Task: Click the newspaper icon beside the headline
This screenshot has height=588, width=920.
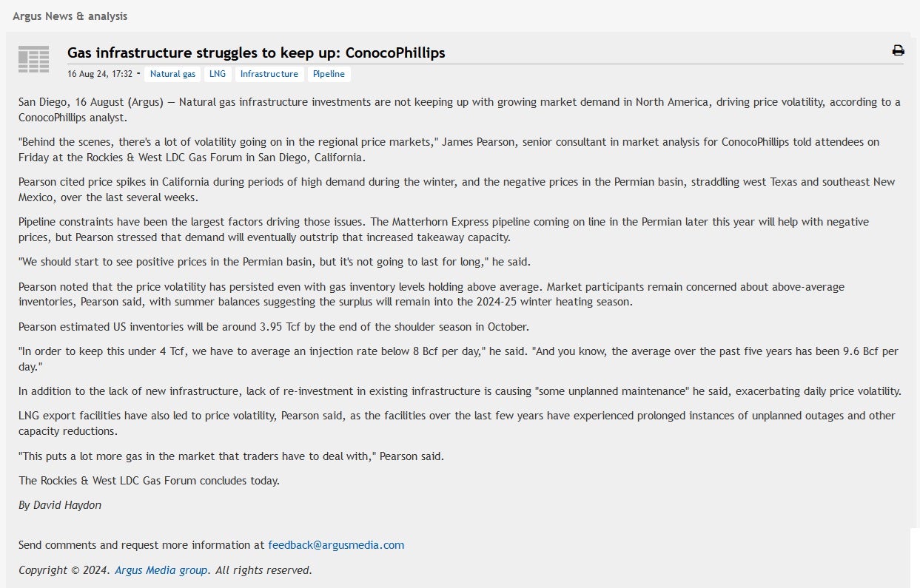Action: click(33, 59)
